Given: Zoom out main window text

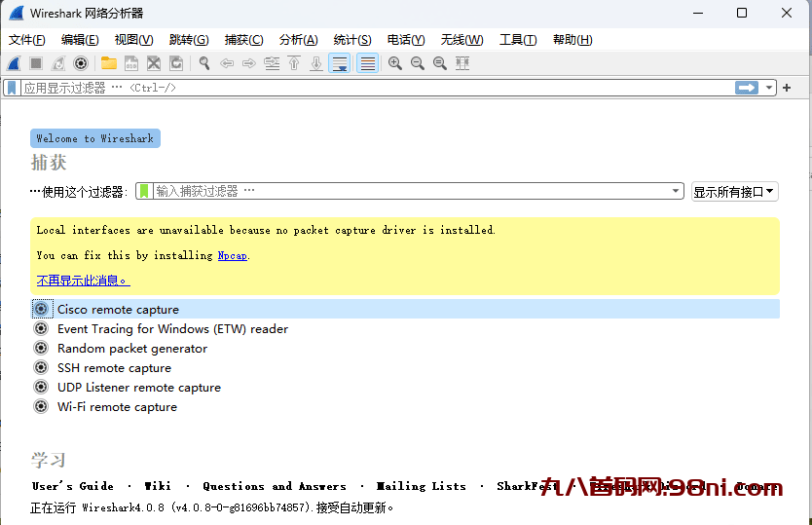Looking at the screenshot, I should tap(418, 63).
